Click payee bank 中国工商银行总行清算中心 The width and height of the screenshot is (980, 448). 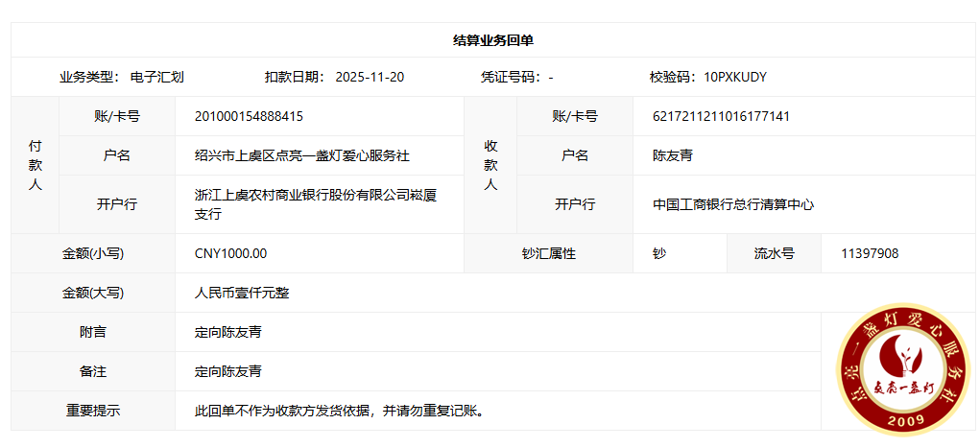[733, 204]
